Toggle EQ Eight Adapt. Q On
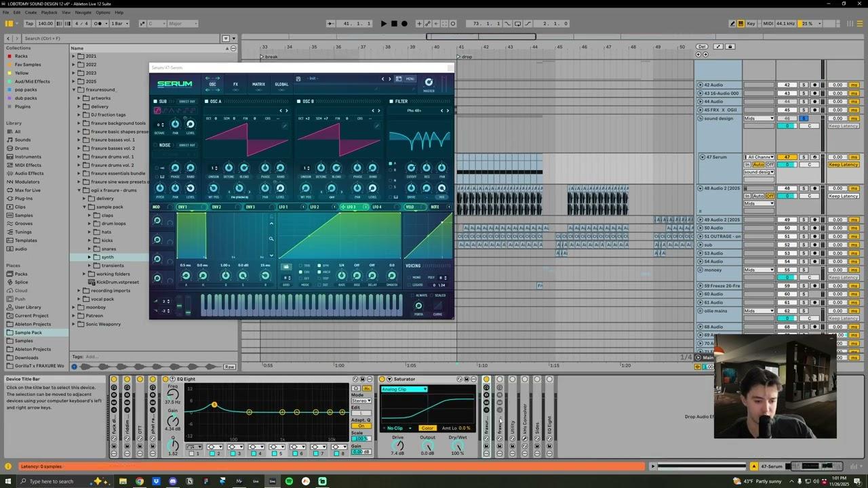Screen dimensions: 868x488 pyautogui.click(x=361, y=426)
